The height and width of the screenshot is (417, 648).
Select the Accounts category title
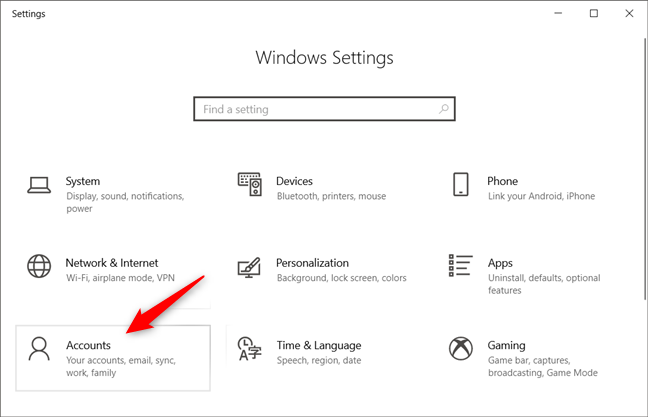point(88,345)
